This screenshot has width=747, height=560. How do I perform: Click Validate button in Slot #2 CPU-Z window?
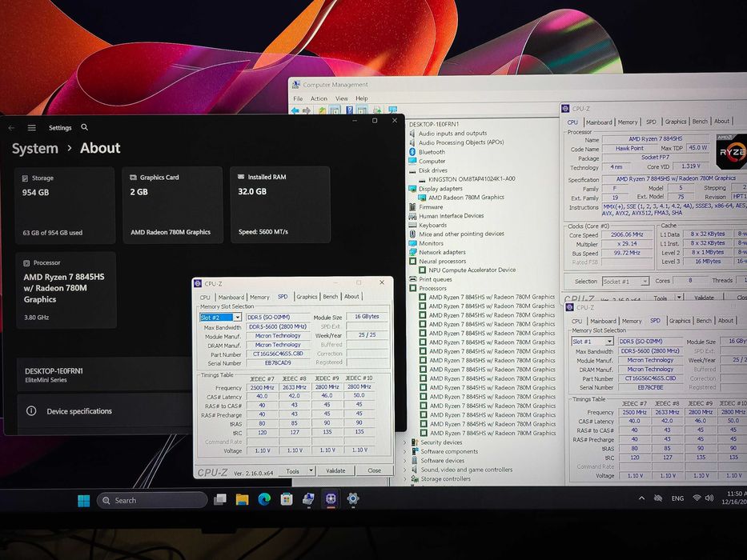(x=335, y=470)
